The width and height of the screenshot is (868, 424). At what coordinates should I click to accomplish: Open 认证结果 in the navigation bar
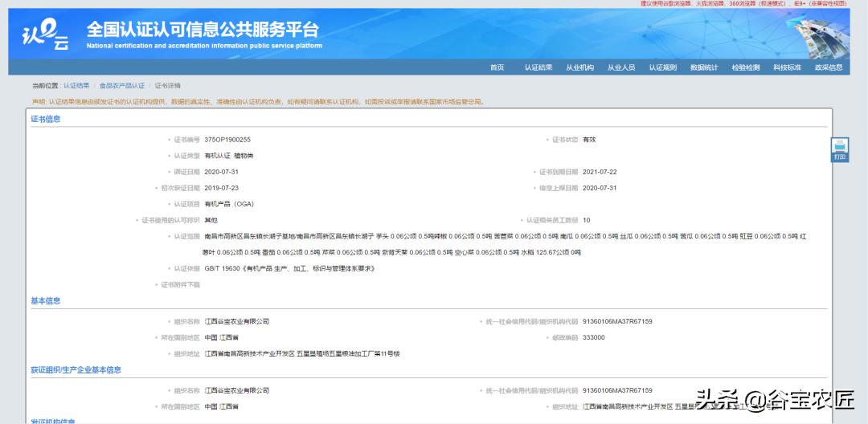click(x=538, y=67)
